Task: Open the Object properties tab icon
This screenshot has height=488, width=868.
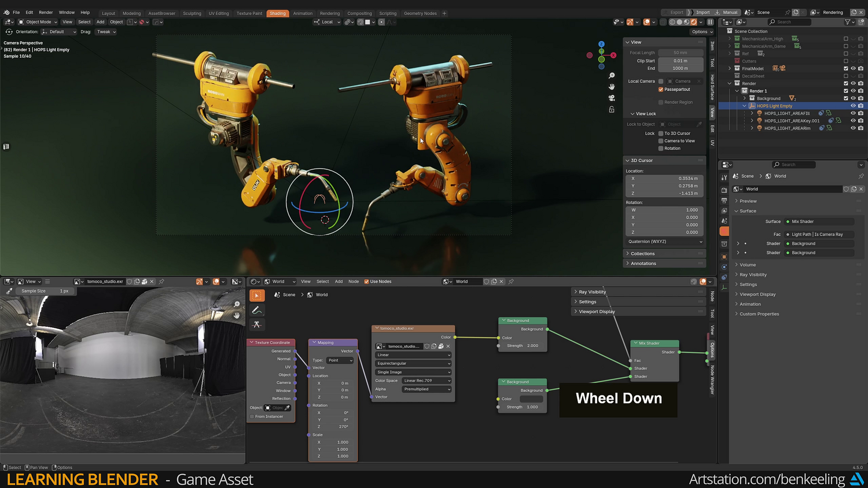Action: click(724, 257)
